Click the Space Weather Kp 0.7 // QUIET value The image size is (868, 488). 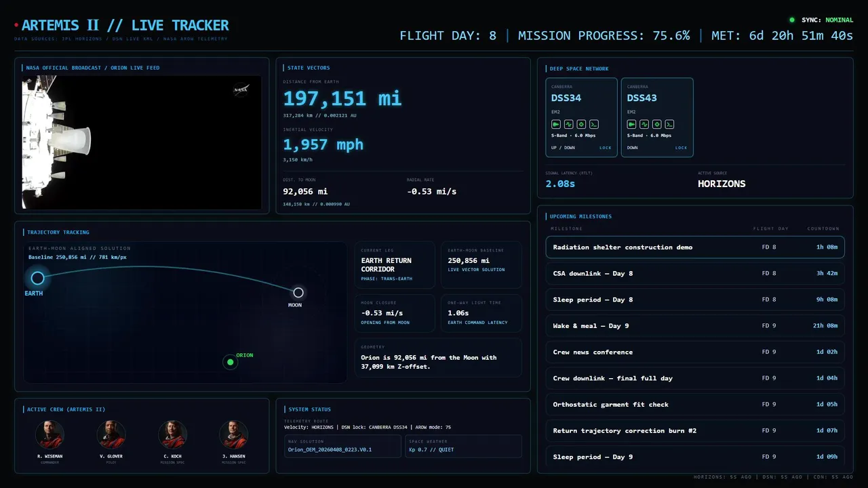point(431,449)
